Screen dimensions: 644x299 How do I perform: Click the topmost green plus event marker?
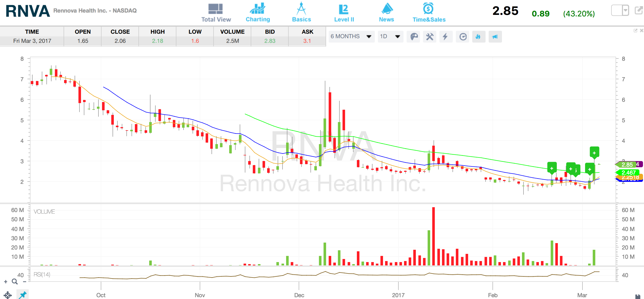coord(594,153)
